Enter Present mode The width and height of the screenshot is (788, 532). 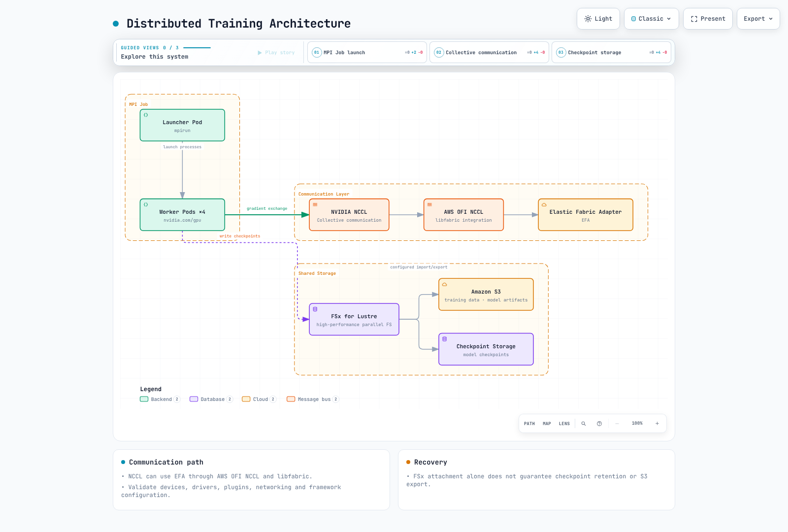click(708, 19)
